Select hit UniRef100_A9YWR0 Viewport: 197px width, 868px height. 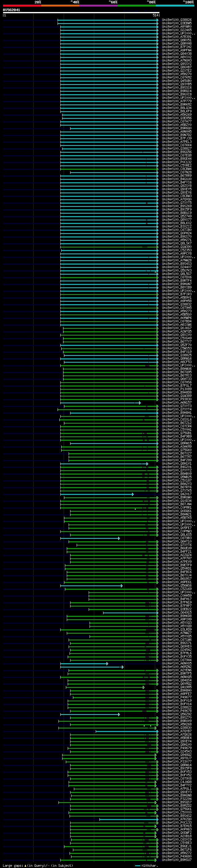(176, 26)
